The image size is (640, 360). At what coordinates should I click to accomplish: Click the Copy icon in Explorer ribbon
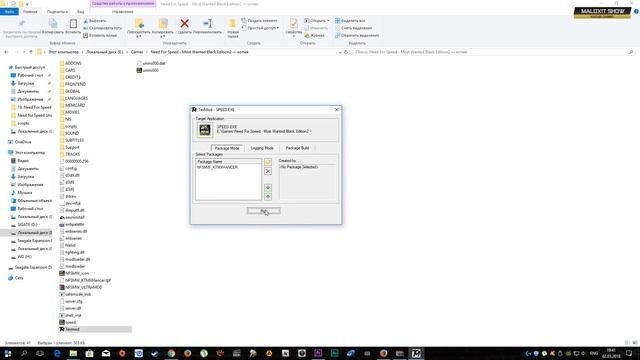53,24
